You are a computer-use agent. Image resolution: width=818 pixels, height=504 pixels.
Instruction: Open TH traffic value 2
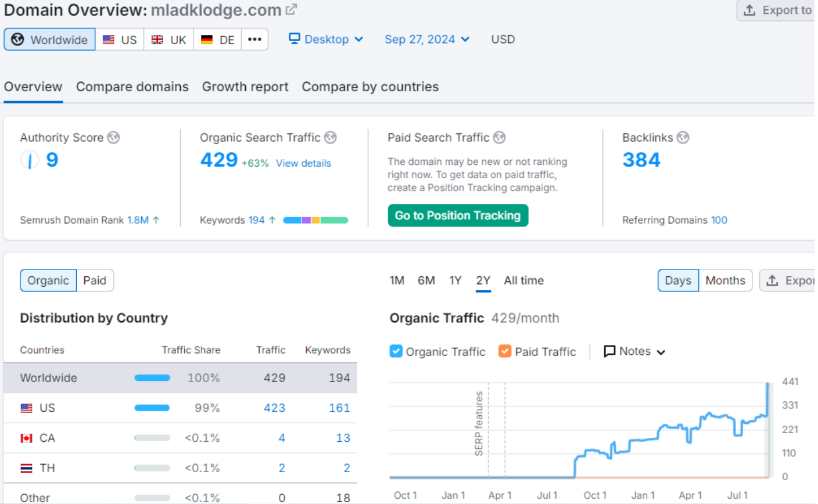(282, 468)
